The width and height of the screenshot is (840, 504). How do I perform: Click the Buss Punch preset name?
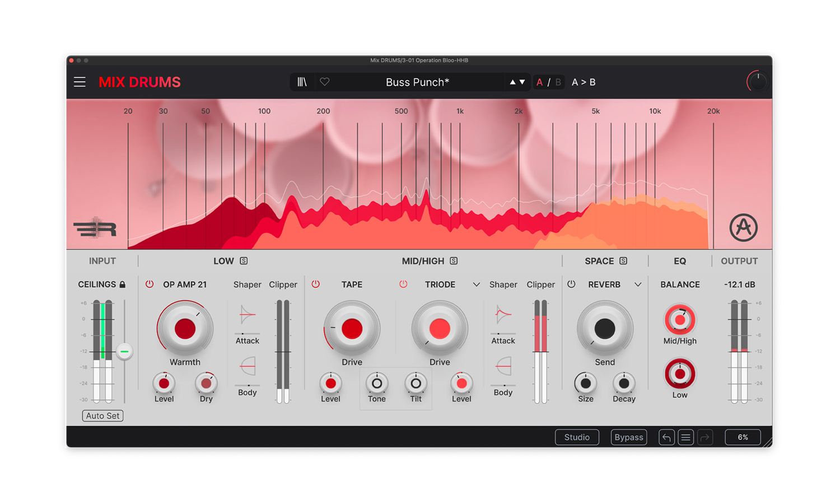[x=417, y=82]
